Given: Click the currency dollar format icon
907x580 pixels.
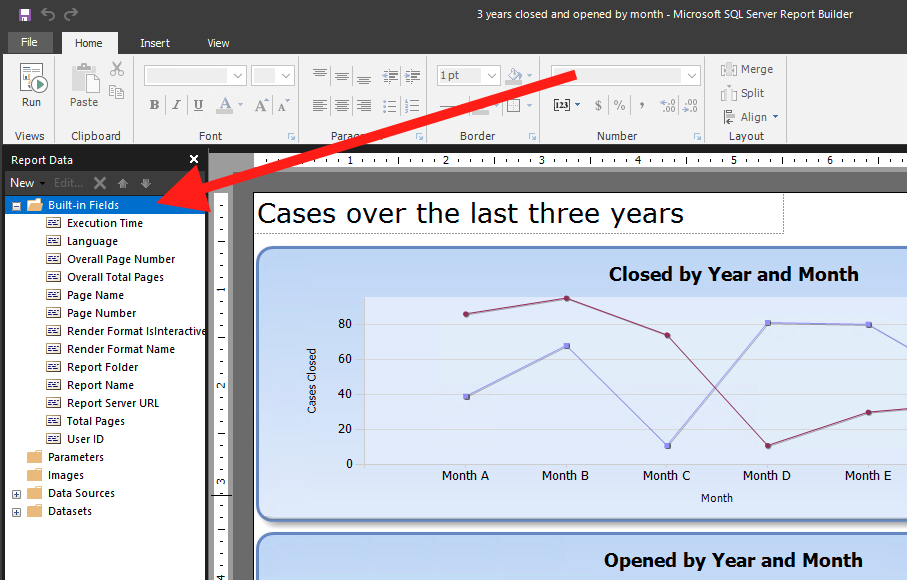Looking at the screenshot, I should [x=598, y=105].
